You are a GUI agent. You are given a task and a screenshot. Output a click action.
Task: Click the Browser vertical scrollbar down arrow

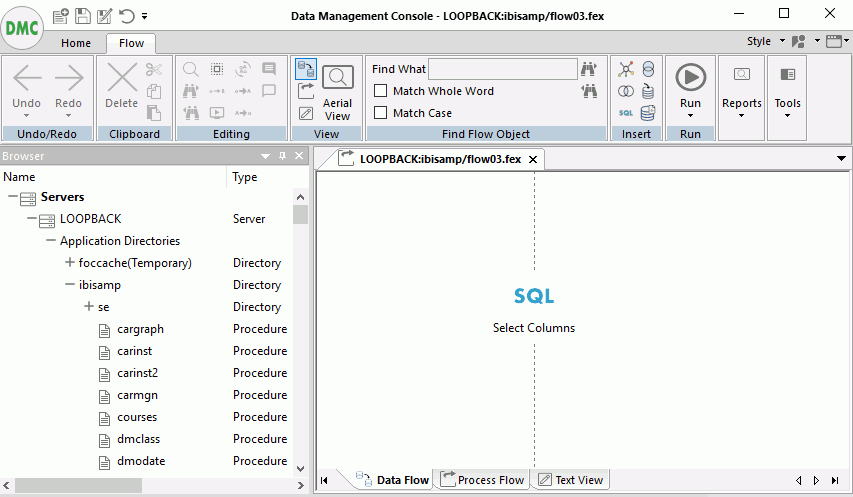pos(300,468)
